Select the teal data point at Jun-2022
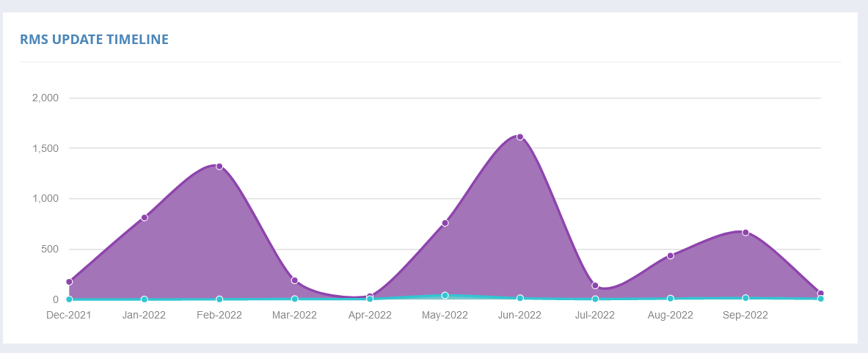The width and height of the screenshot is (868, 353). tap(519, 298)
